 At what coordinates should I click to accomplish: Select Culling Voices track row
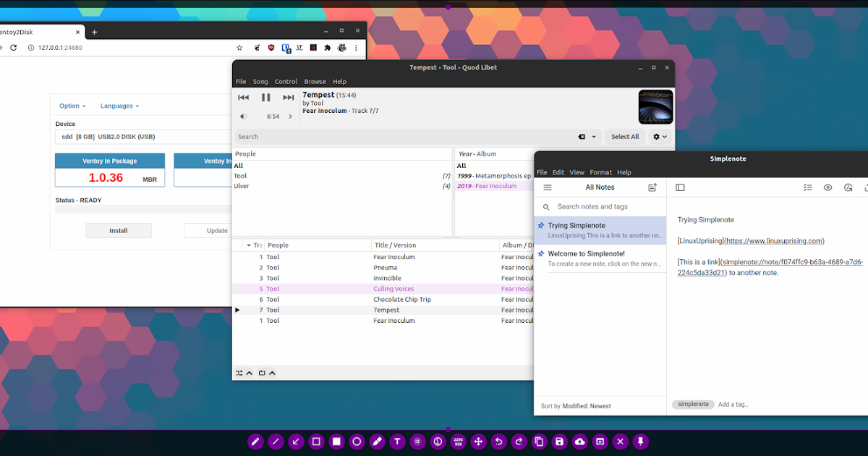(x=383, y=289)
